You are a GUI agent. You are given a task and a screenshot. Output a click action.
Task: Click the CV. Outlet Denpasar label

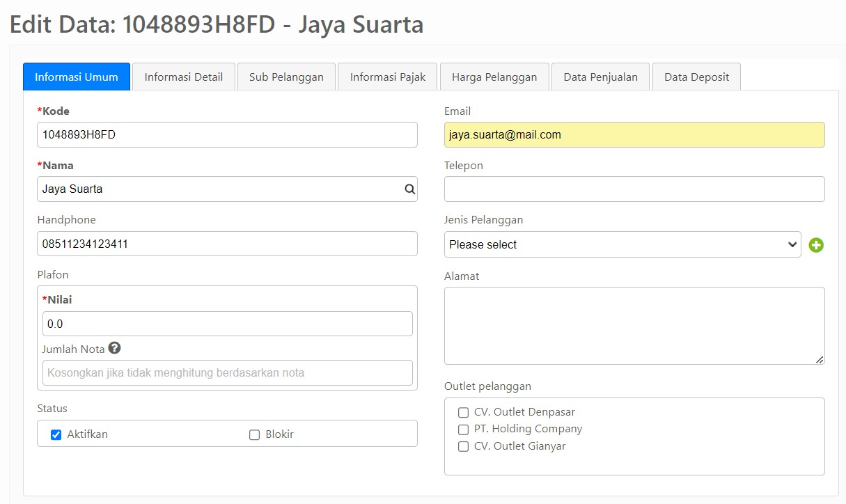pos(525,412)
